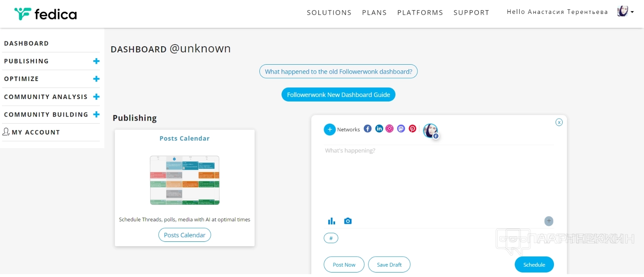
Task: Click the What's happening text field
Action: [x=439, y=180]
